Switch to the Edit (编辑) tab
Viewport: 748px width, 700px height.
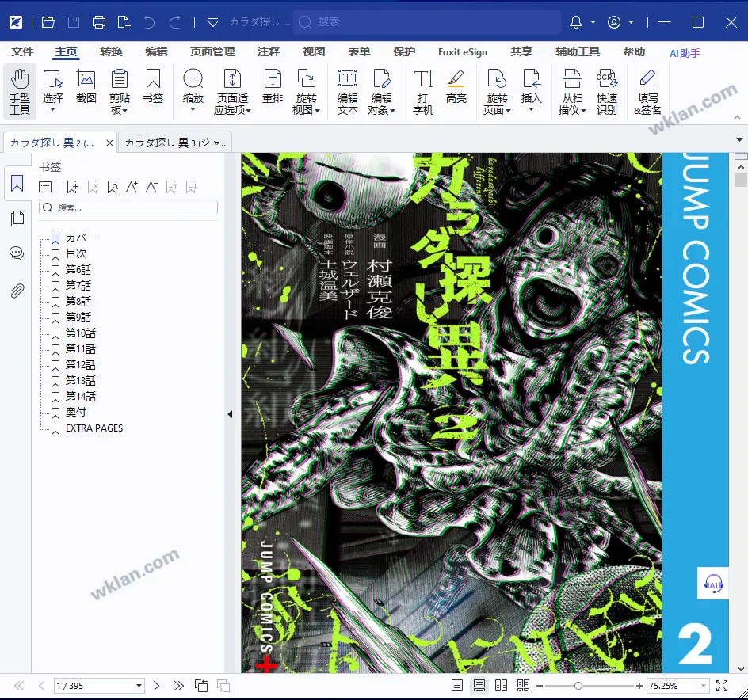pyautogui.click(x=156, y=52)
